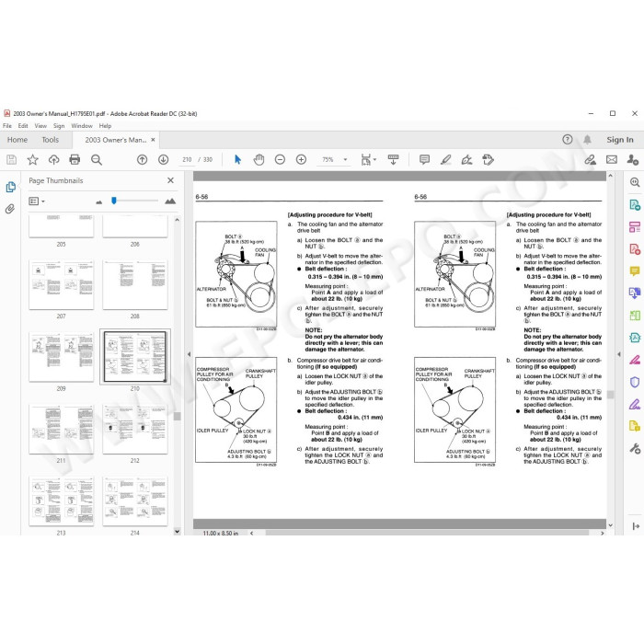Select the arrow selection tool
The image size is (644, 644).
point(237,160)
